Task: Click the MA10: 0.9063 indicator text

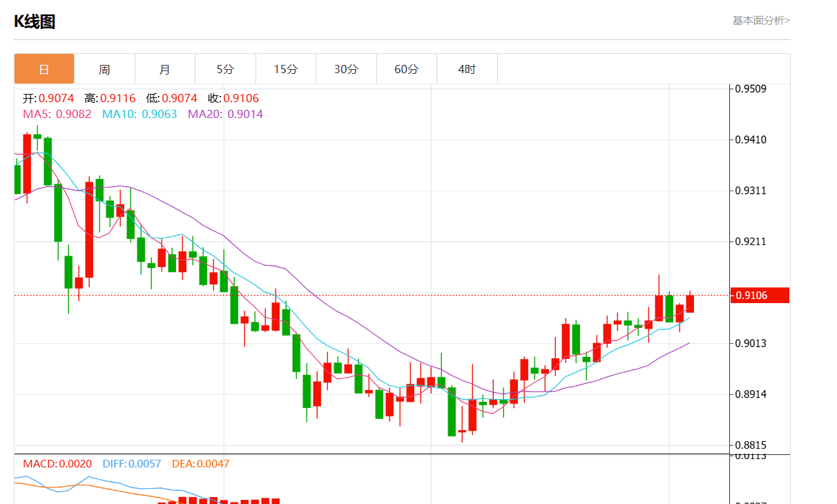Action: (x=139, y=114)
